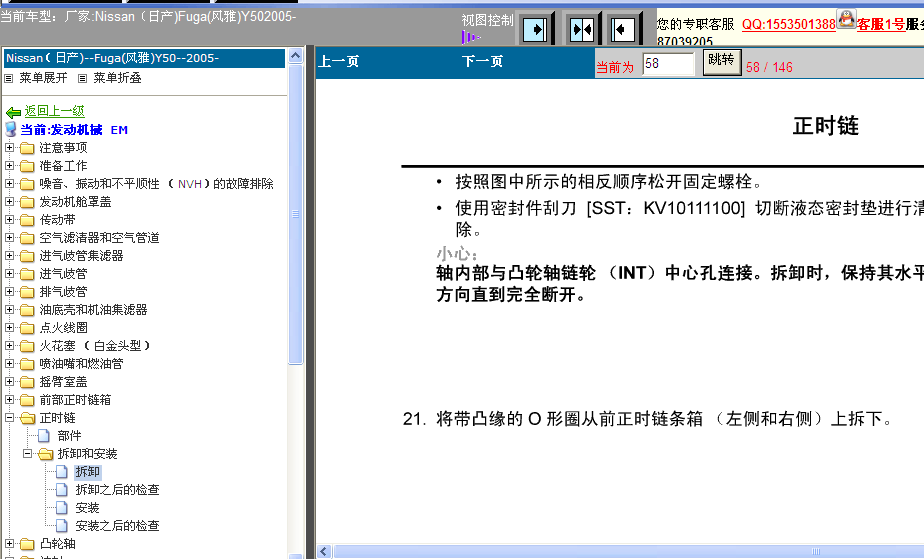Open the 安装 tree item

pyautogui.click(x=87, y=508)
